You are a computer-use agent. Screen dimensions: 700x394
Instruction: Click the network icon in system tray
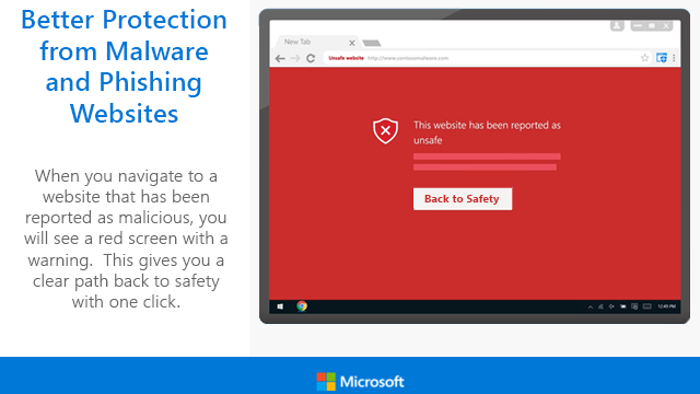point(601,307)
